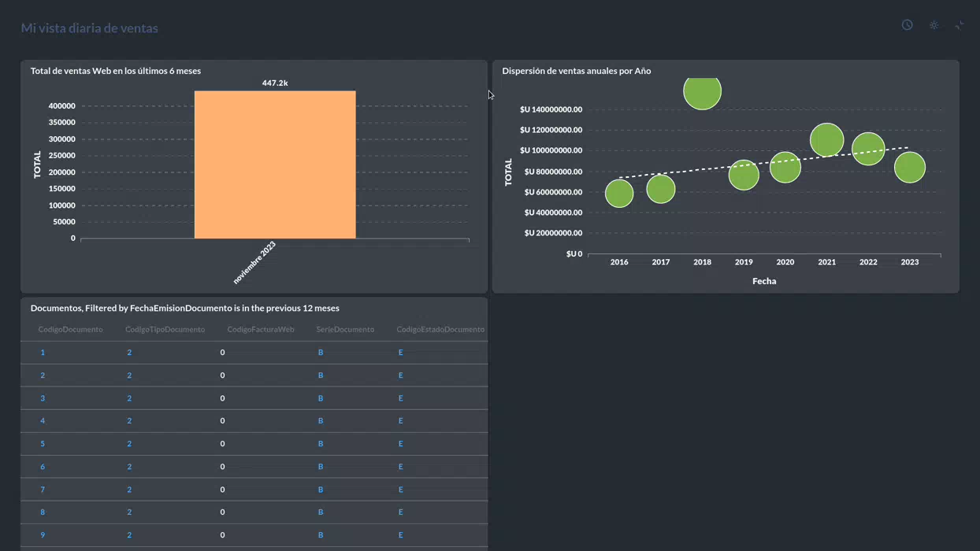
Task: Click SerieDocumento 'B' in row 3
Action: (x=321, y=398)
